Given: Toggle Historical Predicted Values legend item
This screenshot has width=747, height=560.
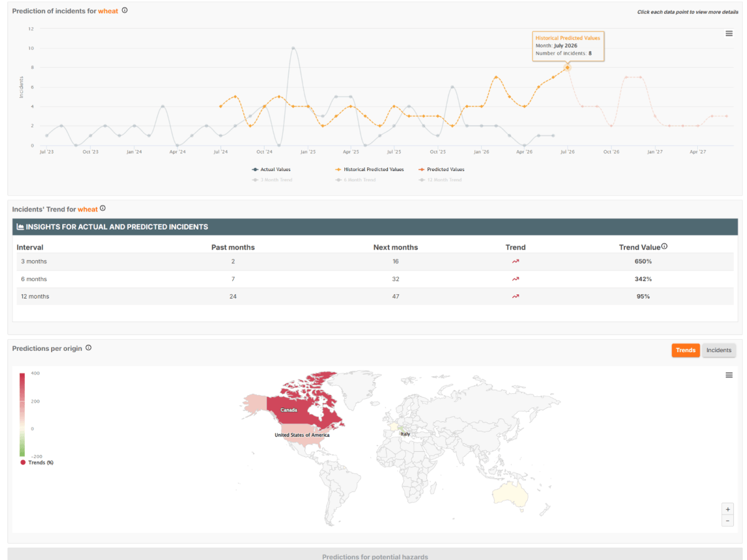Looking at the screenshot, I should 369,169.
